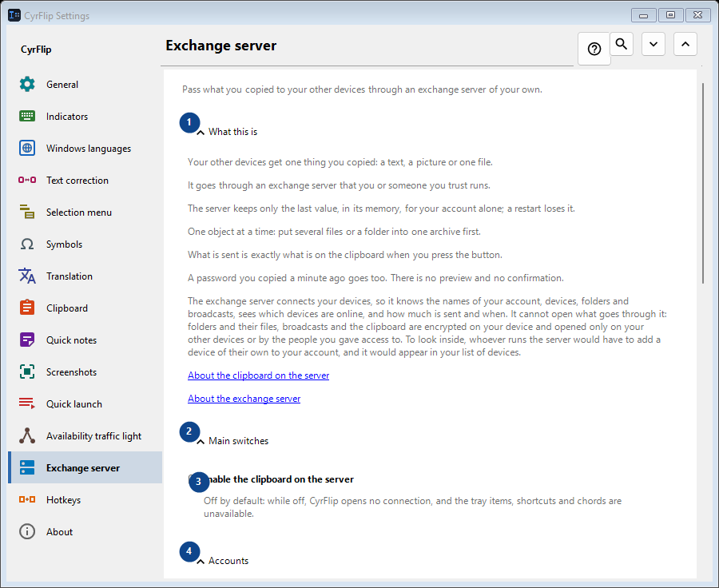The height and width of the screenshot is (588, 719).
Task: Click text "A password you copied a minute ago goes too"
Action: [287, 278]
